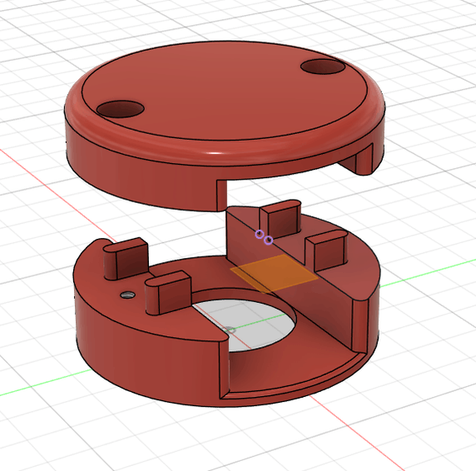This screenshot has width=476, height=471.
Task: Click the lower-right purple circle marker
Action: click(x=268, y=240)
